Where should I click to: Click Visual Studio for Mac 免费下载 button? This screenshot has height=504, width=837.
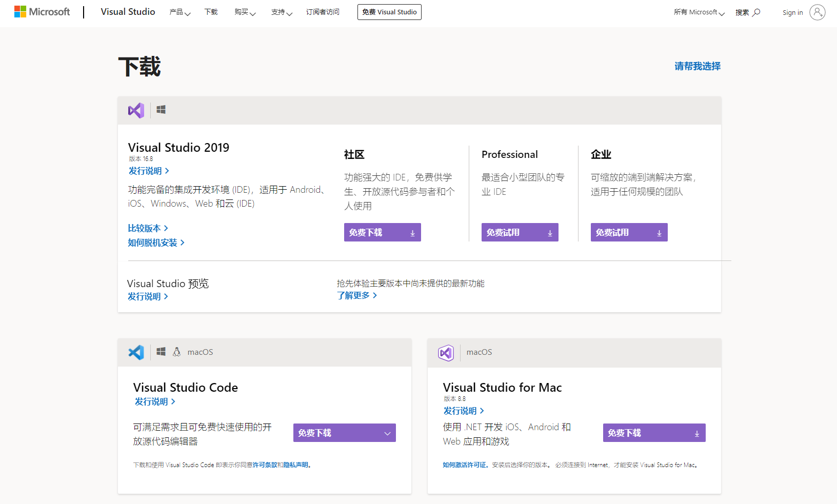pos(654,433)
